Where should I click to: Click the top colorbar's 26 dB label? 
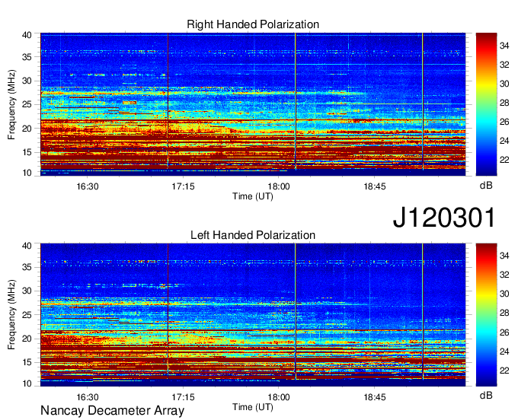point(504,122)
